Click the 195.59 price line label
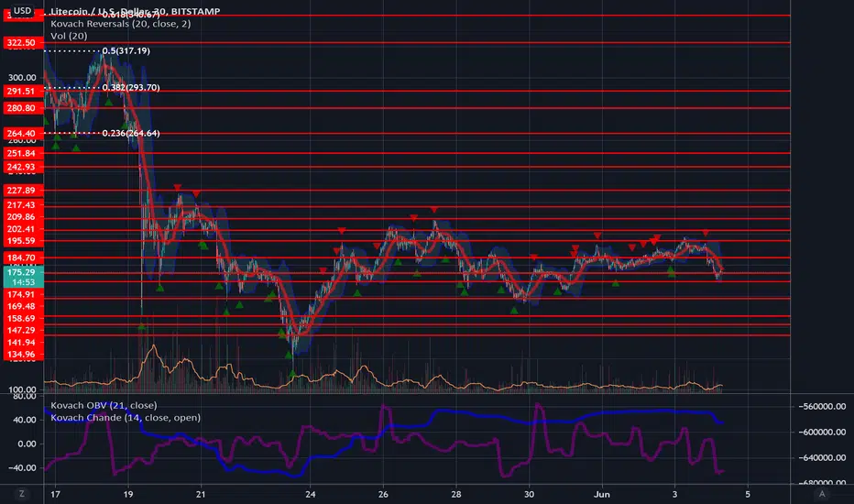Viewport: 854px width, 504px height. [x=22, y=241]
